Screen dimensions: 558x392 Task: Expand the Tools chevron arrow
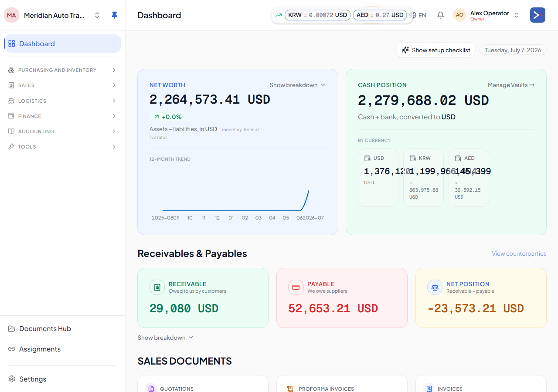pyautogui.click(x=114, y=147)
